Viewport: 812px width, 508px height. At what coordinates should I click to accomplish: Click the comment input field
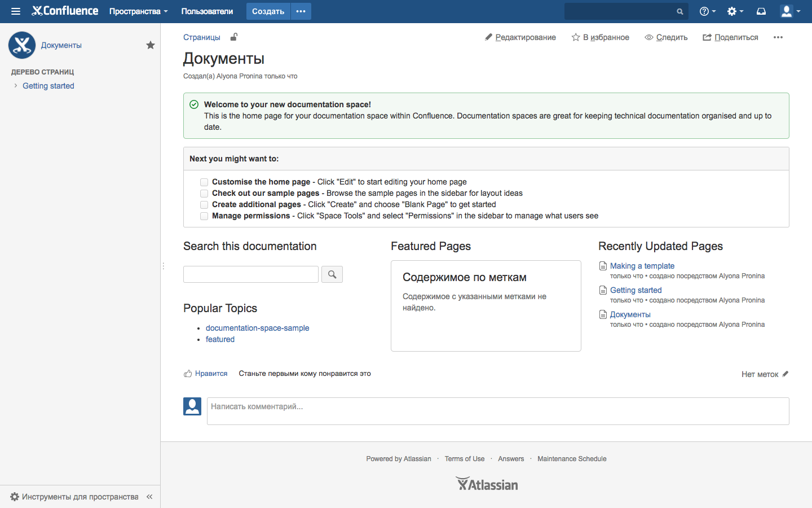pyautogui.click(x=497, y=411)
